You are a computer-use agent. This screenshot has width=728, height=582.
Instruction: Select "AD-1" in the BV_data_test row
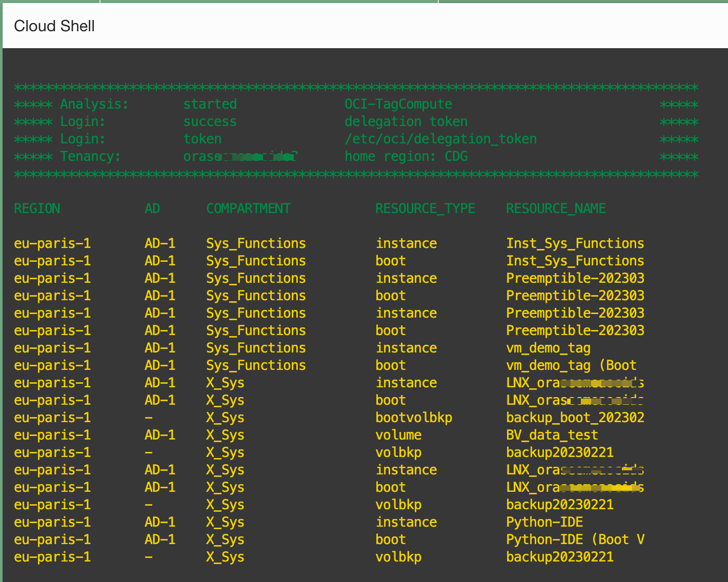pyautogui.click(x=160, y=435)
